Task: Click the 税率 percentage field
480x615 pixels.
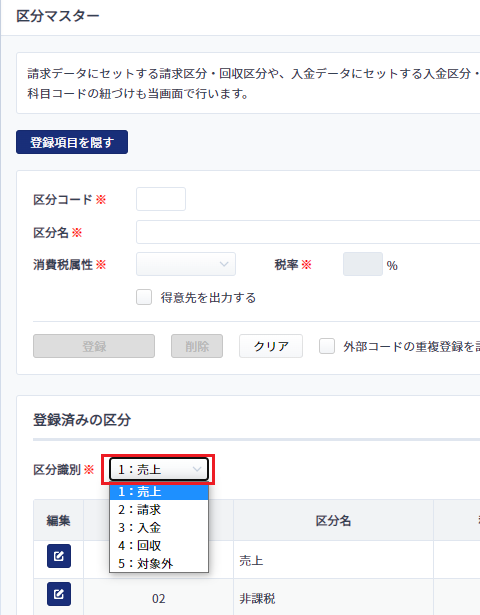Action: [363, 264]
